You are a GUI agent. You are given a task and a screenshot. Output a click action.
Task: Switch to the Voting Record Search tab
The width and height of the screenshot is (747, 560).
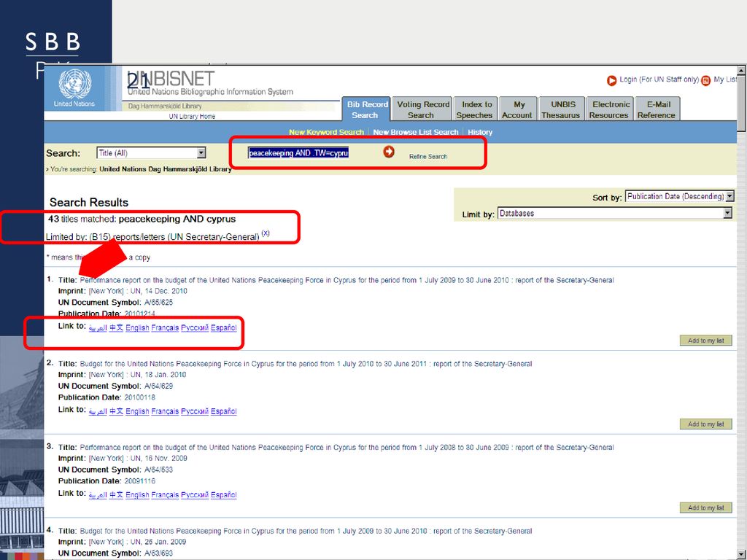422,109
